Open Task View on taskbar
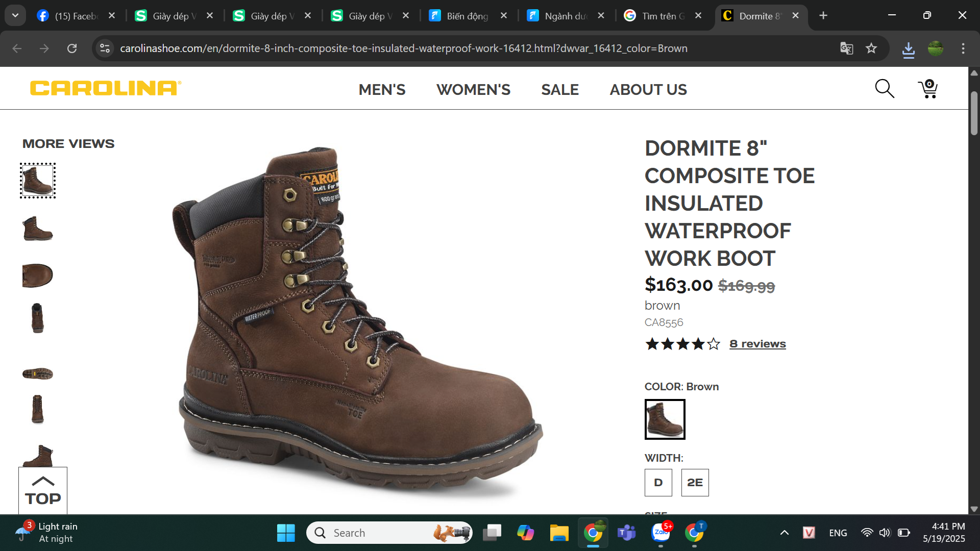The height and width of the screenshot is (551, 980). (492, 533)
